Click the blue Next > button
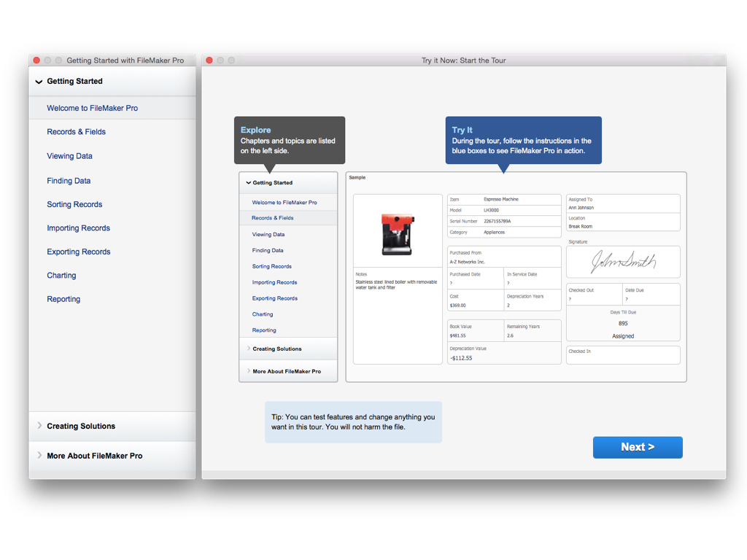The height and width of the screenshot is (560, 747). click(x=638, y=447)
